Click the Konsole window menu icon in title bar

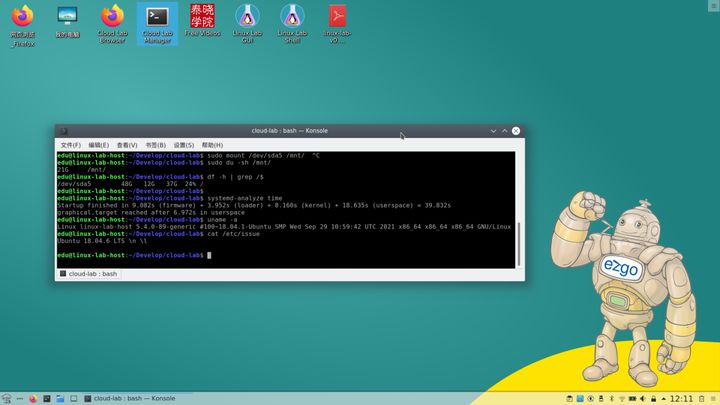[x=64, y=131]
